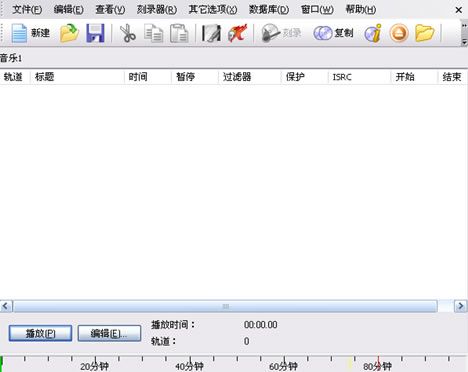
Task: Eject the disc with the orange eject icon
Action: coord(399,33)
